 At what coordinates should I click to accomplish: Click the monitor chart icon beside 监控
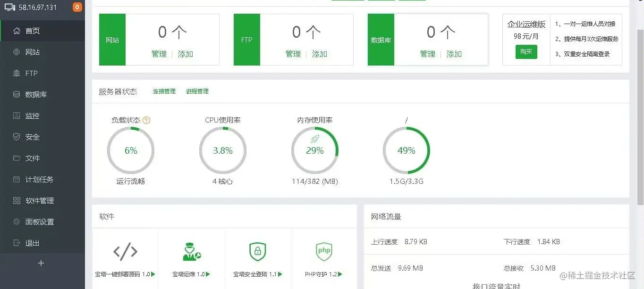coord(17,116)
